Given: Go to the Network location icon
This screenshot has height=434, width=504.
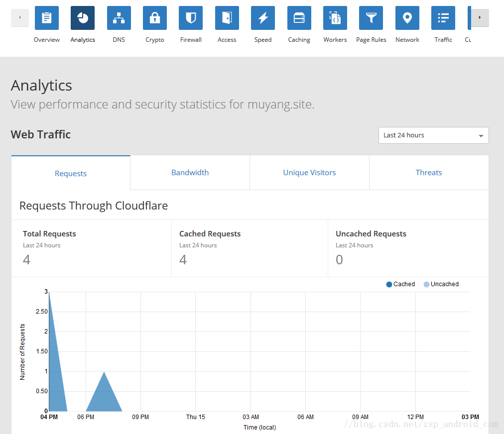Looking at the screenshot, I should tap(407, 18).
